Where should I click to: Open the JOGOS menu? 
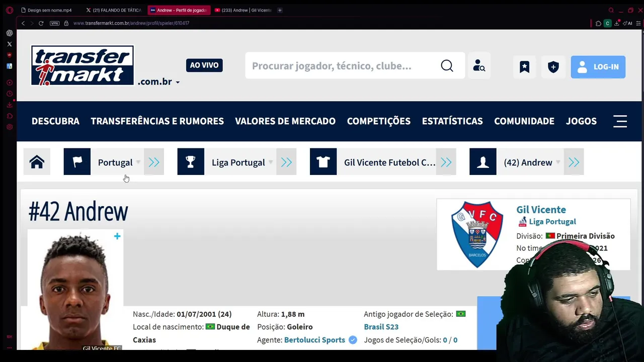tap(581, 121)
